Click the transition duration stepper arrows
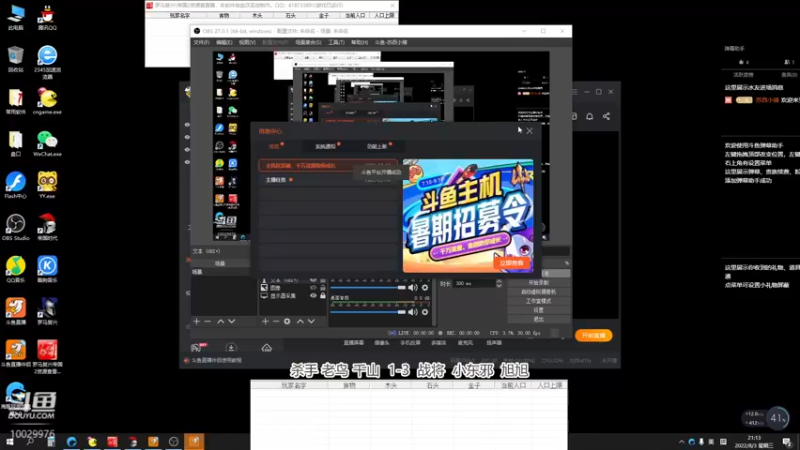The width and height of the screenshot is (800, 450). [499, 283]
